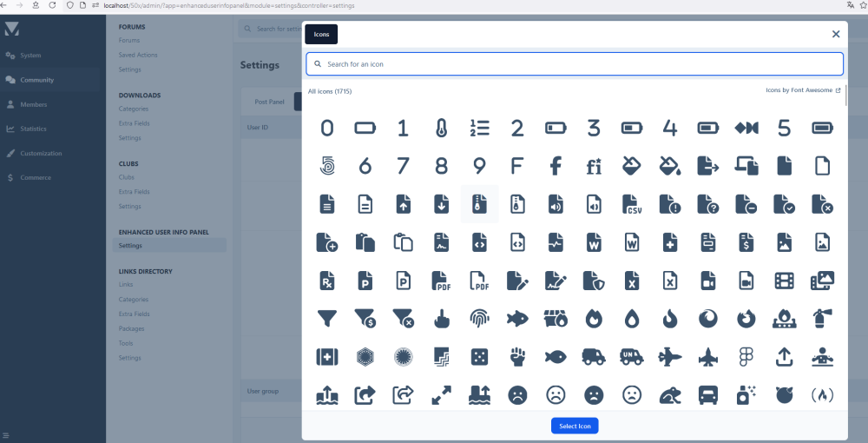Image resolution: width=868 pixels, height=443 pixels.
Task: Select the file shield icon
Action: (594, 281)
